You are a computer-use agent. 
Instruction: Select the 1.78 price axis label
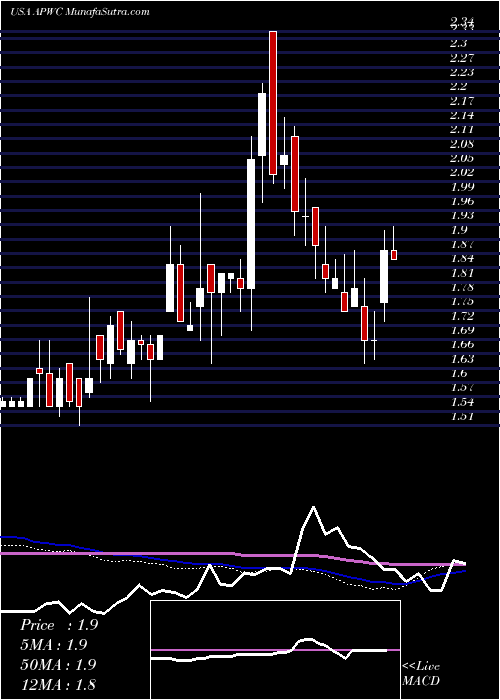462,287
